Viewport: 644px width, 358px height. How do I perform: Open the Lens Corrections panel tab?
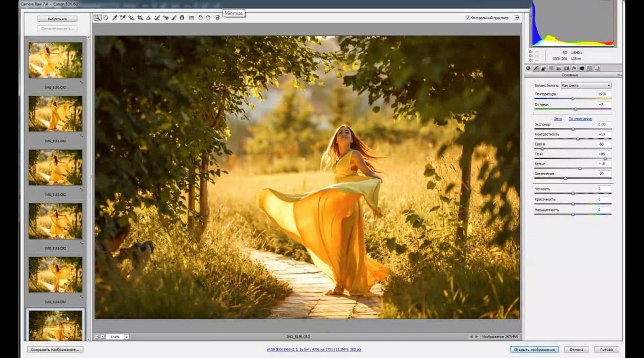tap(567, 68)
